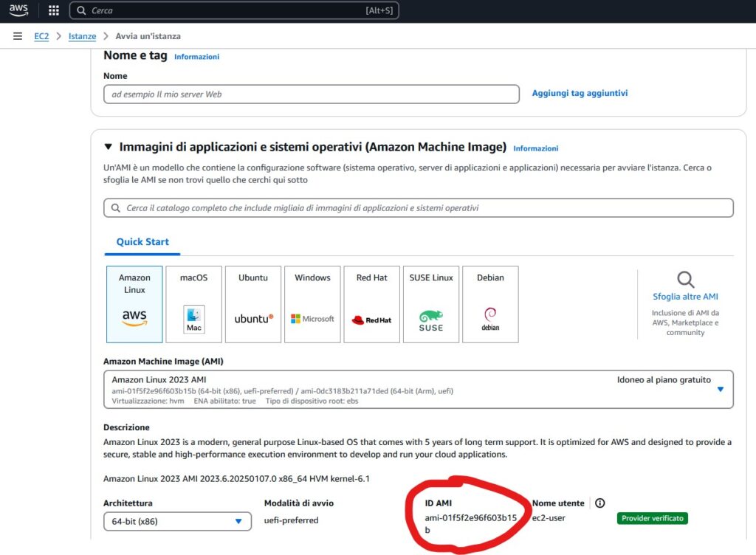756x555 pixels.
Task: Select the Windows AMI tile
Action: point(312,304)
